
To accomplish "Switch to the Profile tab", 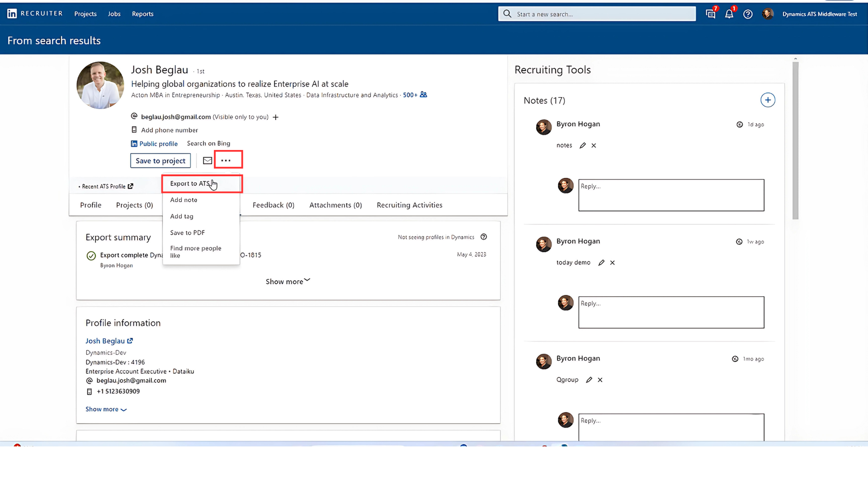I will click(91, 205).
